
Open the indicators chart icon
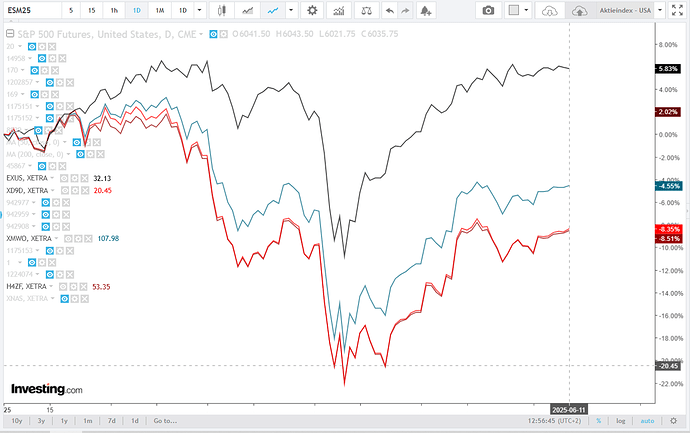[x=339, y=10]
